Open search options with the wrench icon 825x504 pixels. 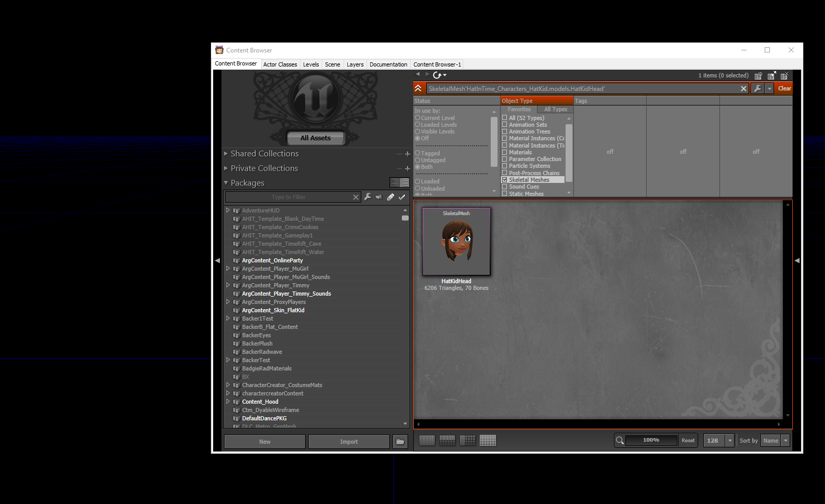coord(757,88)
